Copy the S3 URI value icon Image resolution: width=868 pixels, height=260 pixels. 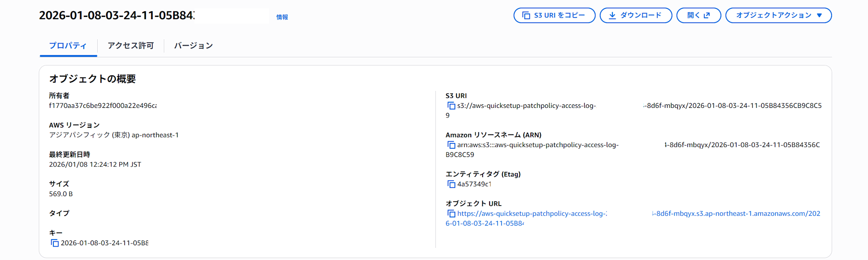[451, 106]
